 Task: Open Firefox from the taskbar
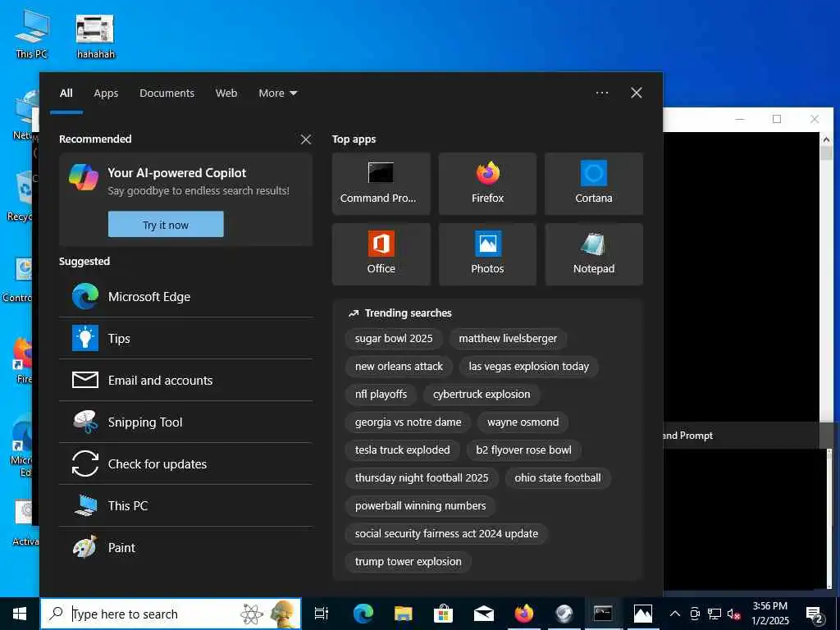pyautogui.click(x=524, y=614)
